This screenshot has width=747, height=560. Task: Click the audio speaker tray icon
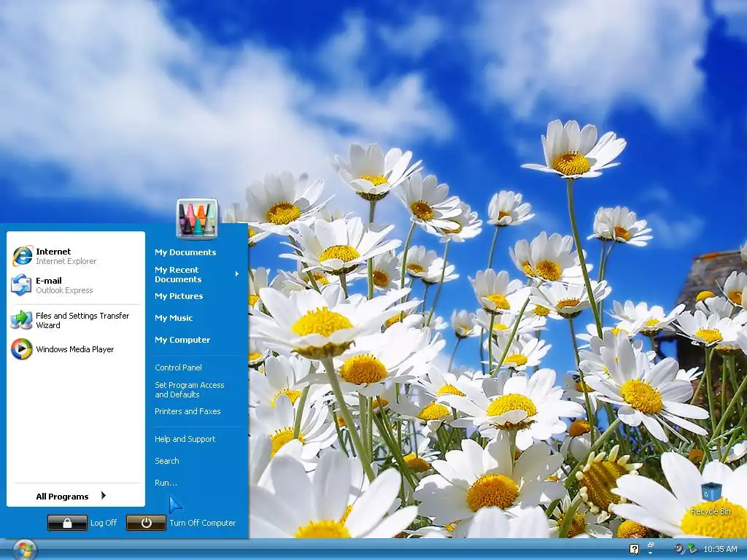point(679,549)
